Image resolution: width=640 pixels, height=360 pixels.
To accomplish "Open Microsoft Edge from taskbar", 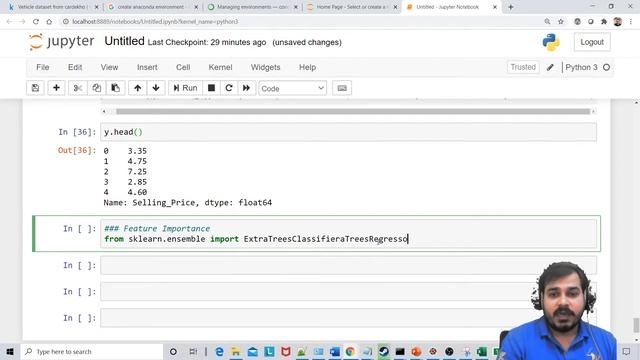I will (x=219, y=351).
